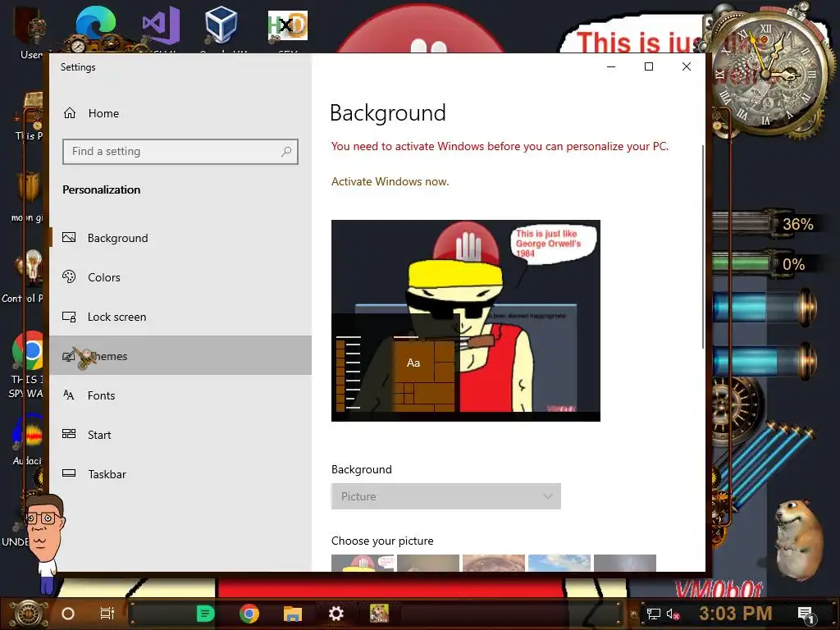The height and width of the screenshot is (630, 840).
Task: Pick the first wallpaper thumbnail with the red helmet
Action: (363, 563)
